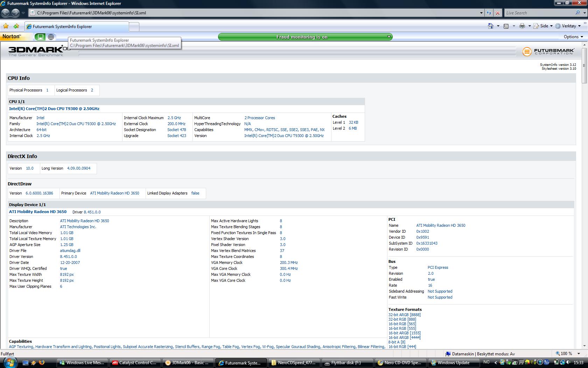The width and height of the screenshot is (588, 368).
Task: Click the Futuremark Corporation logo
Action: tap(548, 52)
